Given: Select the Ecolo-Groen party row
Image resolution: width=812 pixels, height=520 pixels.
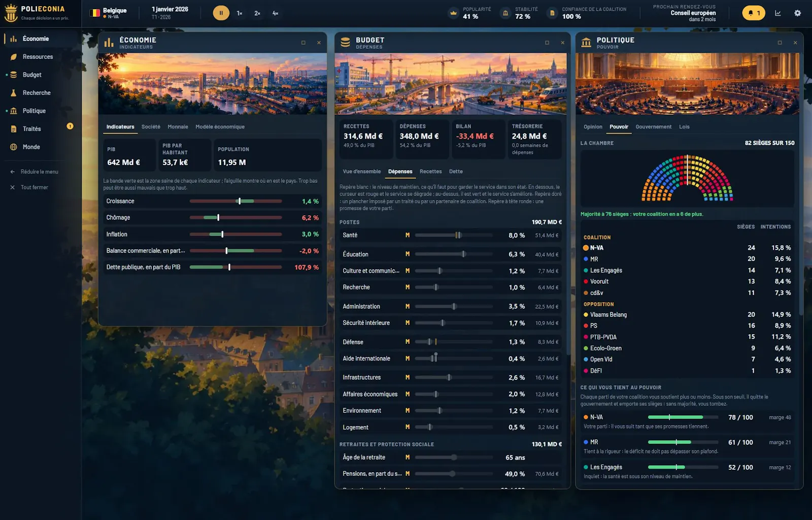Looking at the screenshot, I should (687, 348).
